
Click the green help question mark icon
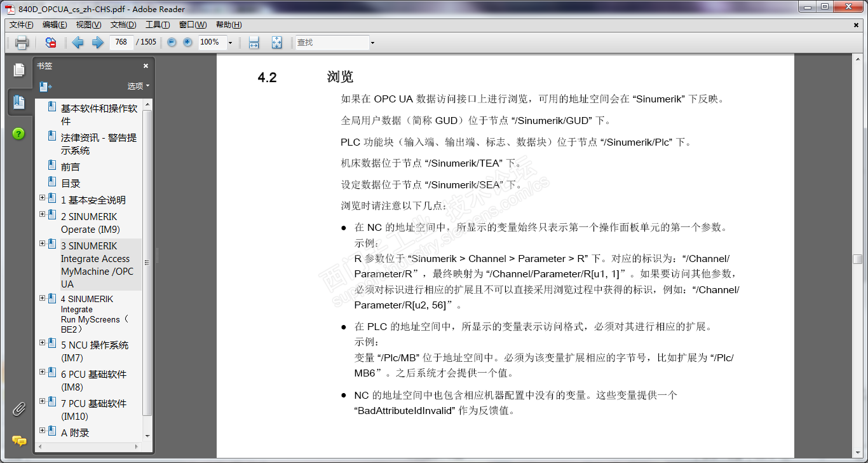tap(18, 134)
